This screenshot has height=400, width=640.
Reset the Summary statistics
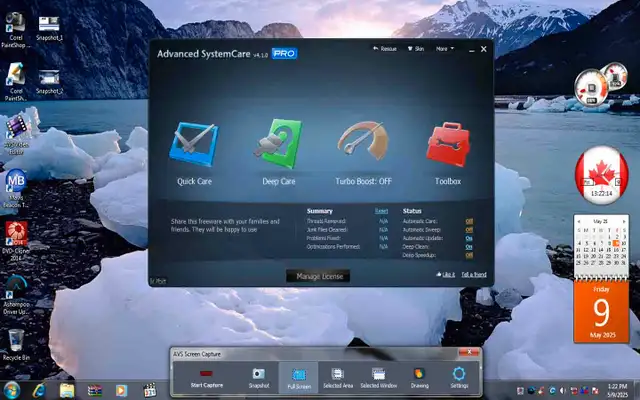click(x=381, y=211)
